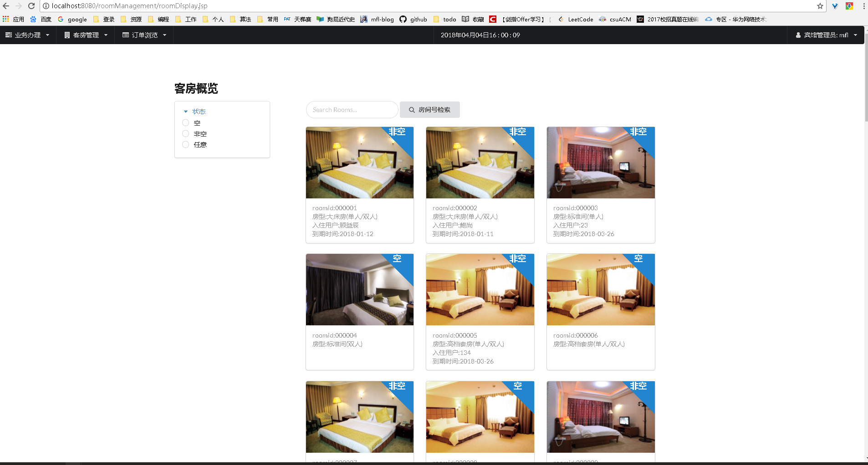The width and height of the screenshot is (868, 465).
Task: Open the 业务办理 dropdown menu
Action: tap(28, 35)
